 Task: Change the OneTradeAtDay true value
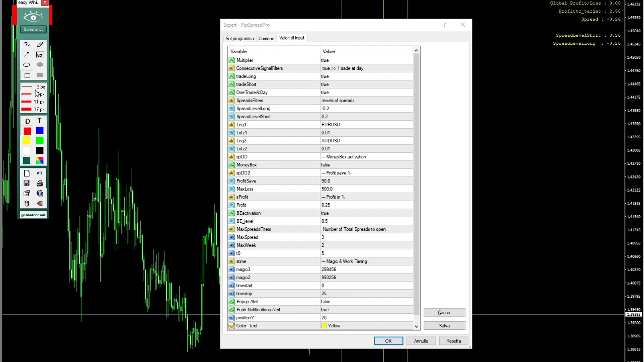point(366,93)
